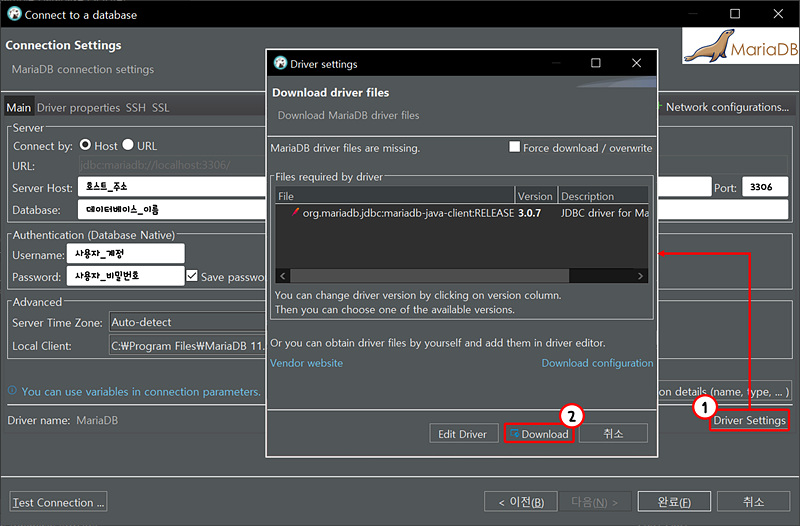Click the 완료(F) finish button
The height and width of the screenshot is (526, 800).
tap(674, 502)
